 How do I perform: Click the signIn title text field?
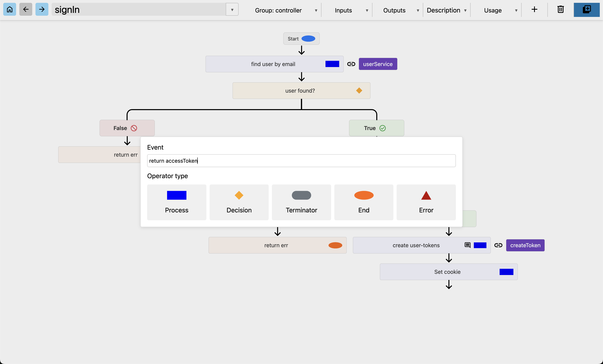(138, 9)
